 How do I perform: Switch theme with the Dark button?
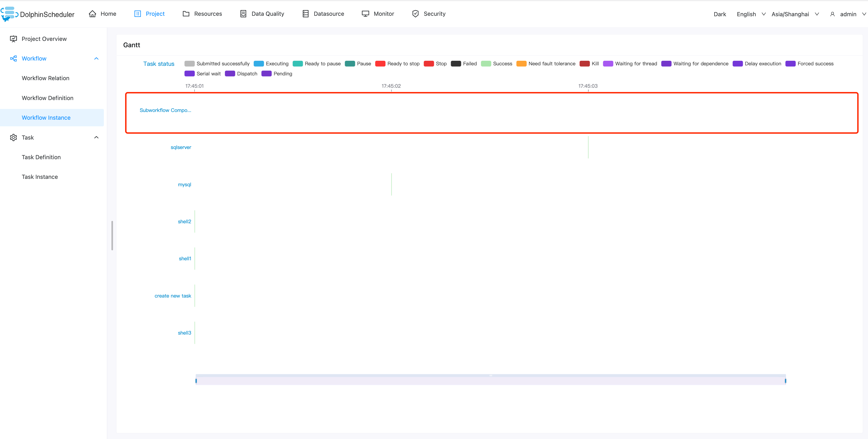coord(720,14)
